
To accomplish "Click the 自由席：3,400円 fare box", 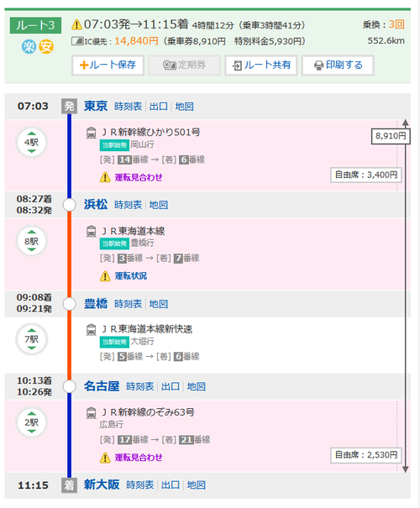I will pyautogui.click(x=366, y=175).
